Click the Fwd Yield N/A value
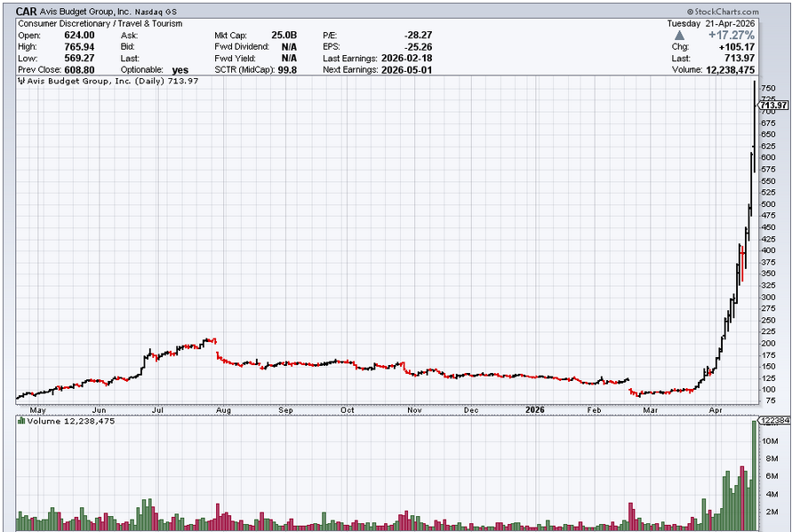Viewport: 792px width, 532px height. click(289, 58)
